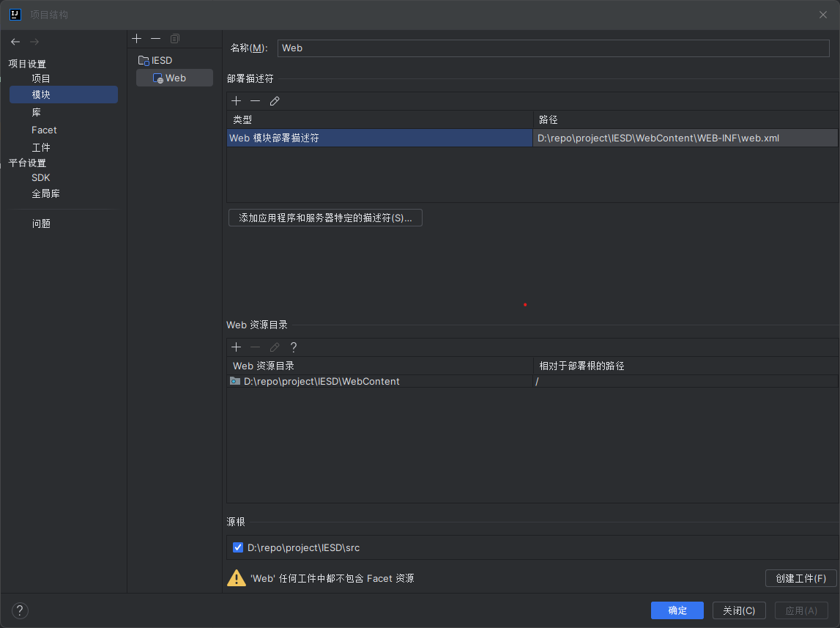This screenshot has width=840, height=628.
Task: Open the 工件 settings page
Action: point(41,147)
